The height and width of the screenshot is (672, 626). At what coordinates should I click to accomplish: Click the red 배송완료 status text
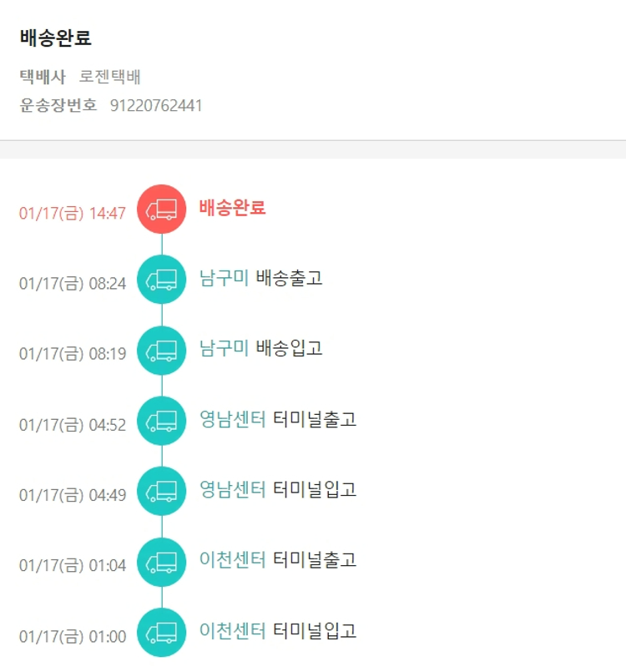pyautogui.click(x=232, y=208)
